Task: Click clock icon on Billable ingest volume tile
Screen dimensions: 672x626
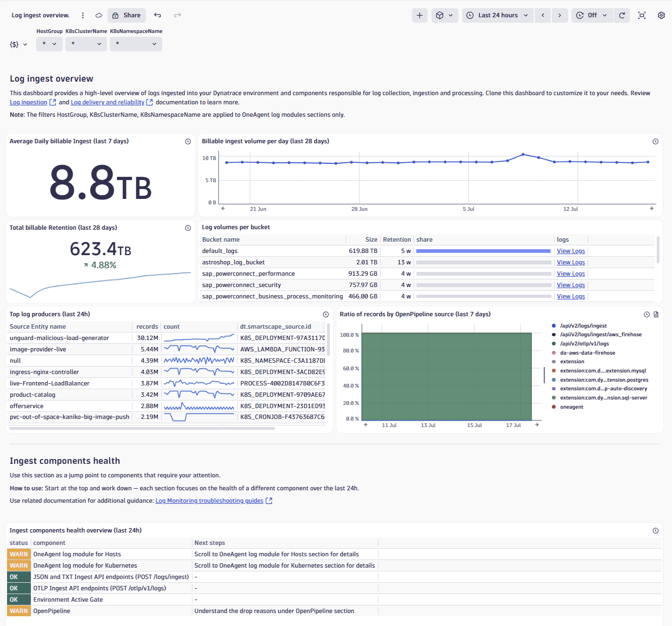Action: point(655,142)
